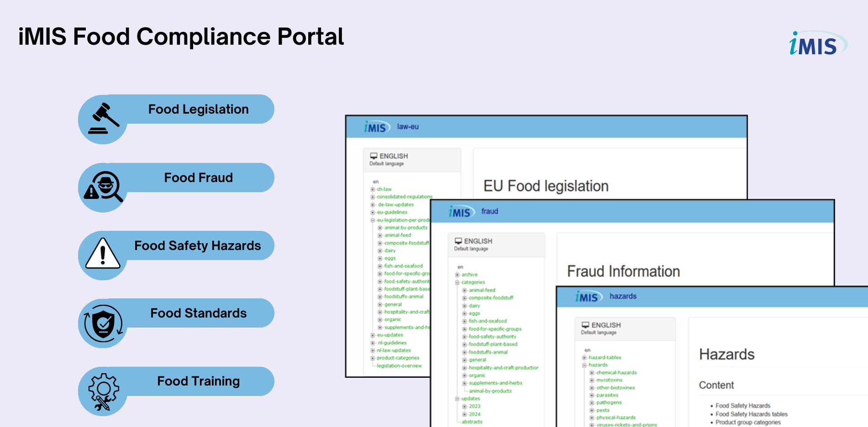
Task: Collapse the categories node in fraud tree
Action: point(457,282)
